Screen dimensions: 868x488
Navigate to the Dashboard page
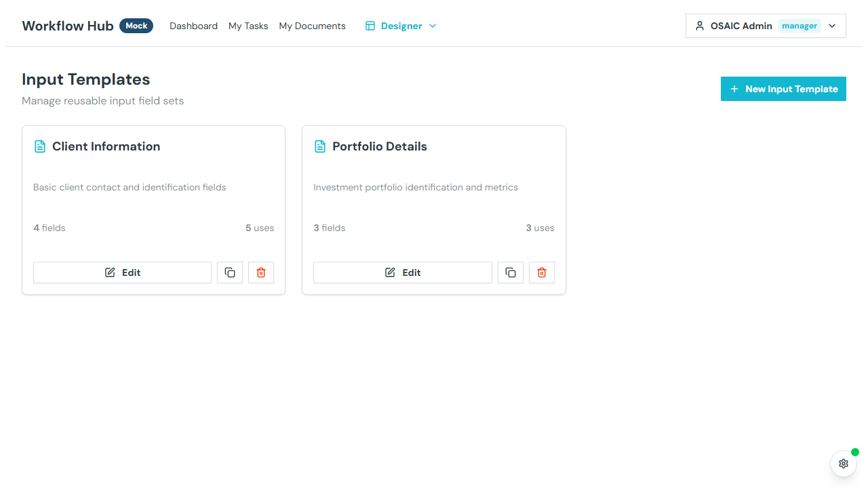coord(193,26)
